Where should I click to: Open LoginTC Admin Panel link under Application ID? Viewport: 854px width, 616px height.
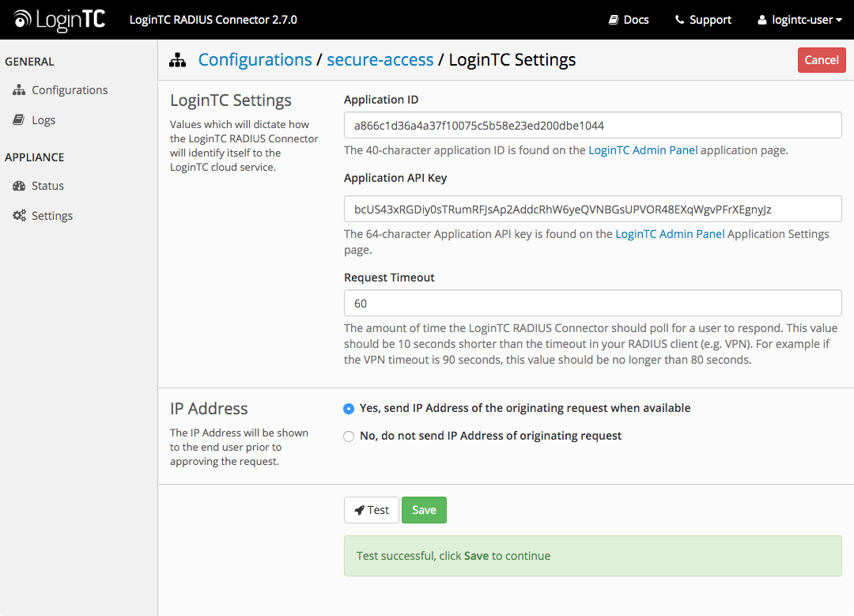(643, 150)
